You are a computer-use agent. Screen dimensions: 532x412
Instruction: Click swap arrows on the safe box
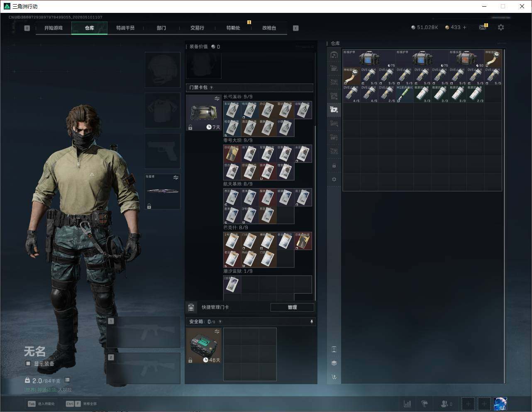point(217,331)
